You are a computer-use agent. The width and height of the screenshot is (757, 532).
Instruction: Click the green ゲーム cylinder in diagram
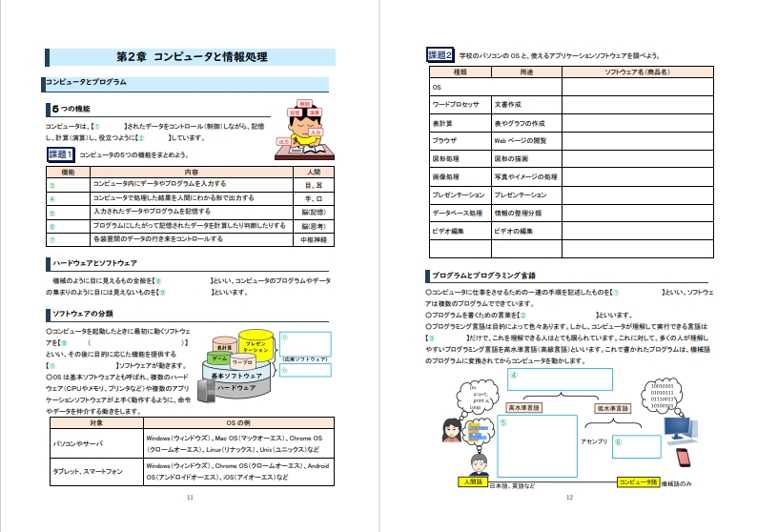click(x=219, y=358)
